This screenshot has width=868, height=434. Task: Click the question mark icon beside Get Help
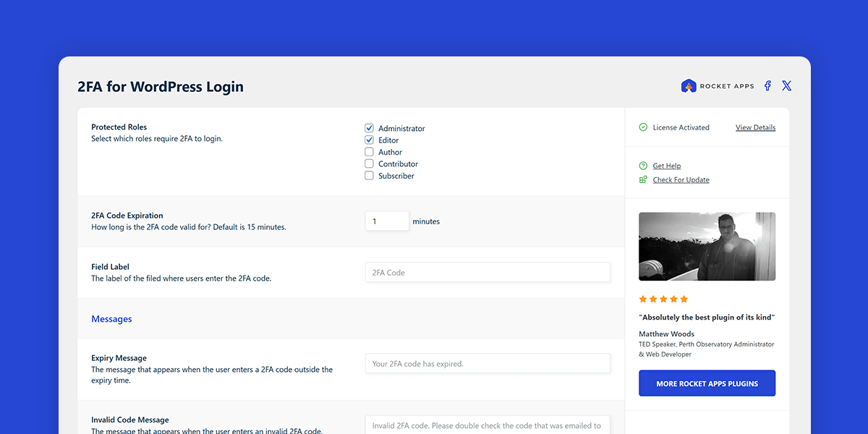(x=643, y=166)
